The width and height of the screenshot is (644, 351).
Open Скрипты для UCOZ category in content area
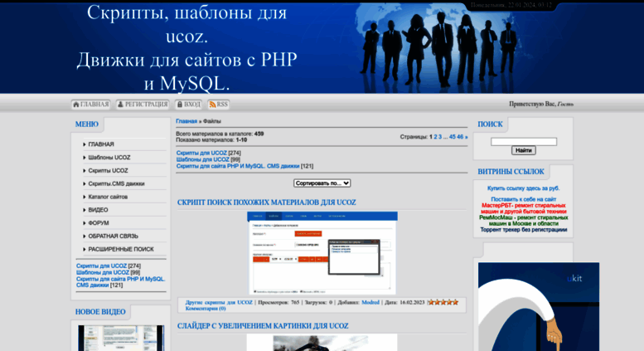coord(201,153)
